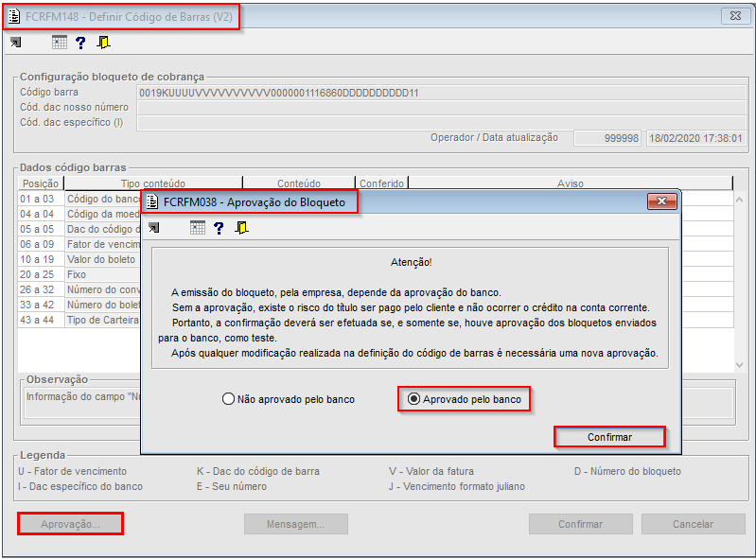Click the arrow shortcut icon in the FCRFM148 toolbar
The height and width of the screenshot is (559, 756).
(16, 43)
